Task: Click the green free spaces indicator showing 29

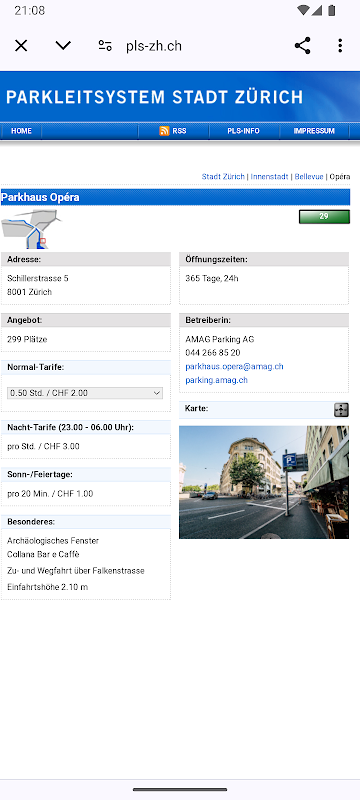Action: (x=324, y=216)
